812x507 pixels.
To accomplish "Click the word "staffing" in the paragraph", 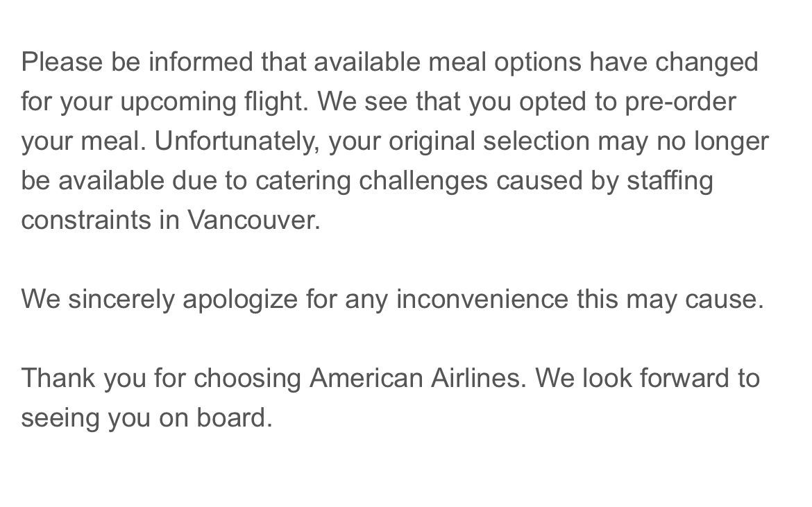I will point(670,181).
